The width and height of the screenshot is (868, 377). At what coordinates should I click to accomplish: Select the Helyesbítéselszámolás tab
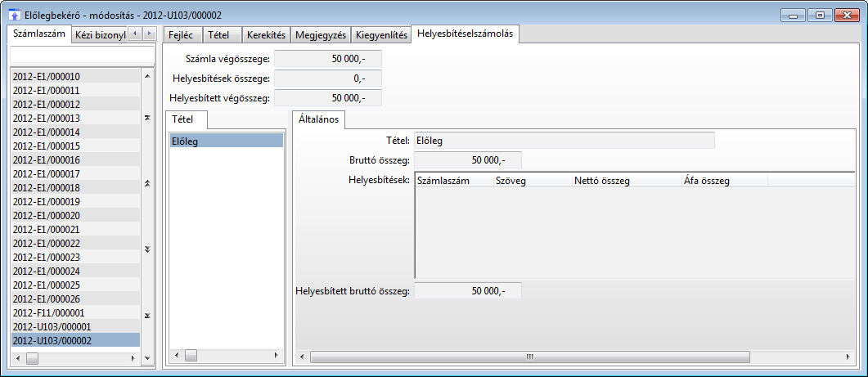point(465,34)
